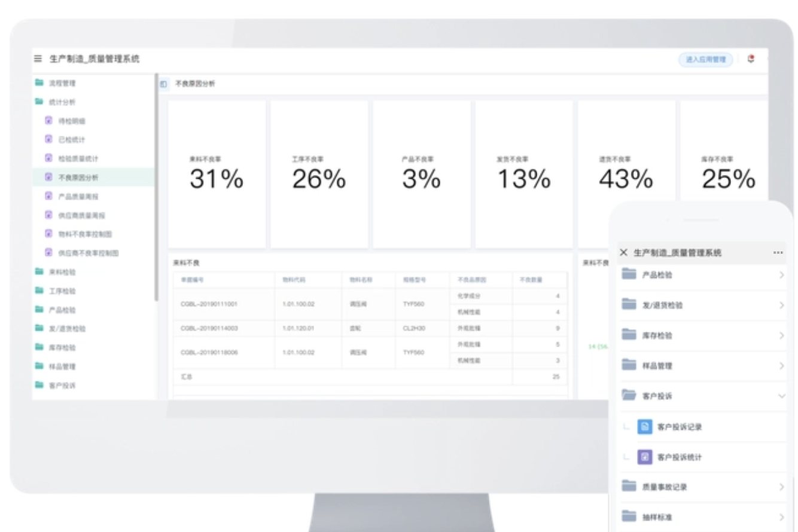Open notifications via the bell icon
Screen dimensions: 798x532
(751, 59)
